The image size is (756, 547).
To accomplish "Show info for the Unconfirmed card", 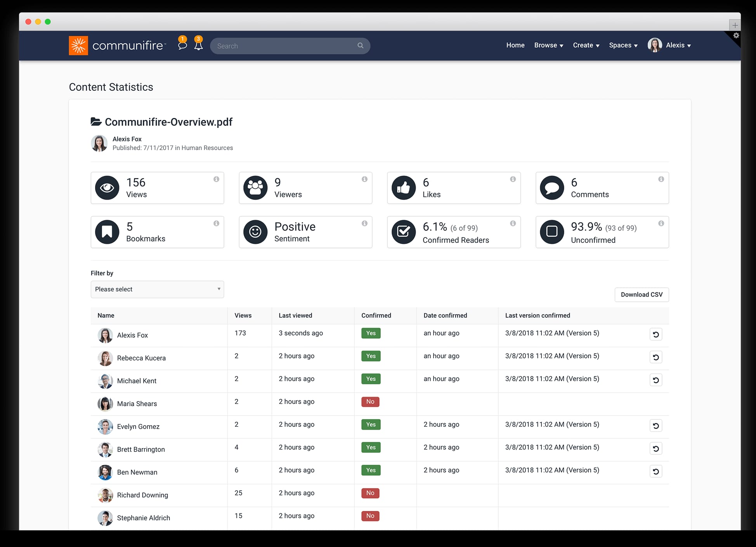I will tap(661, 223).
